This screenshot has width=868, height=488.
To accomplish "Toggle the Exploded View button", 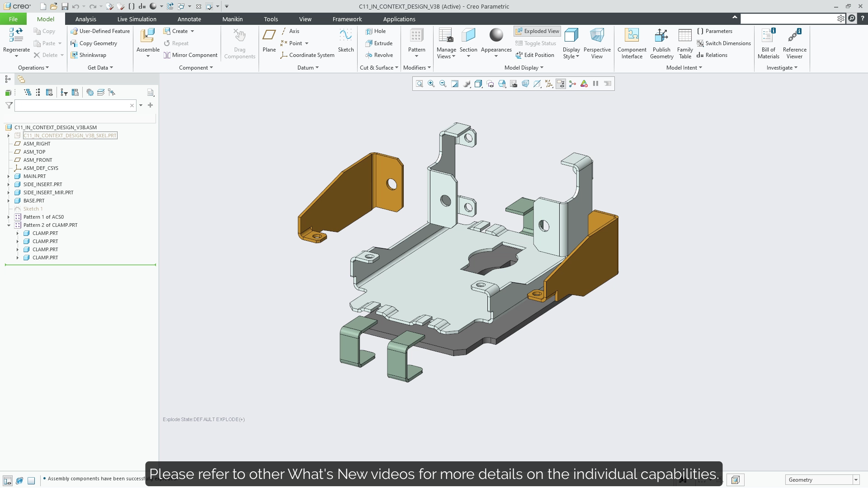I will (537, 31).
